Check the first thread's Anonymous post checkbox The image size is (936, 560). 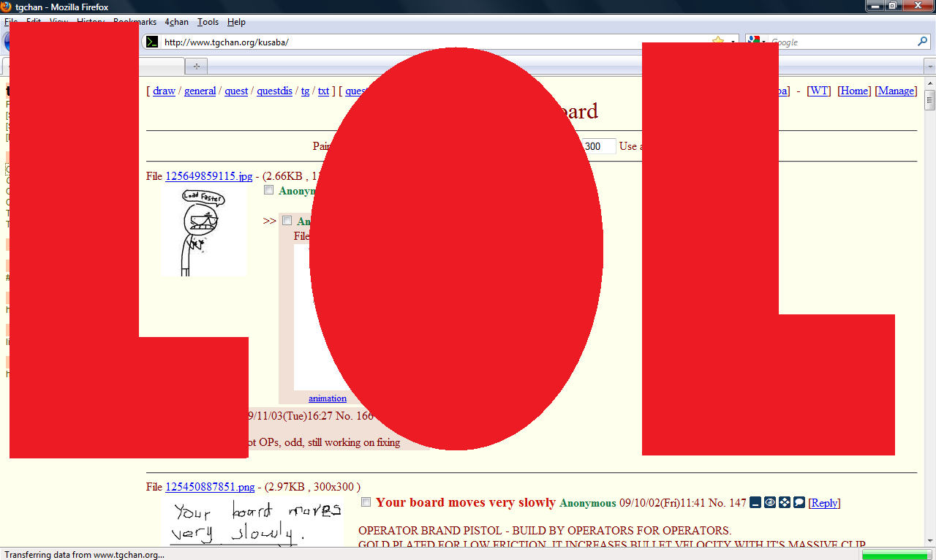(269, 190)
